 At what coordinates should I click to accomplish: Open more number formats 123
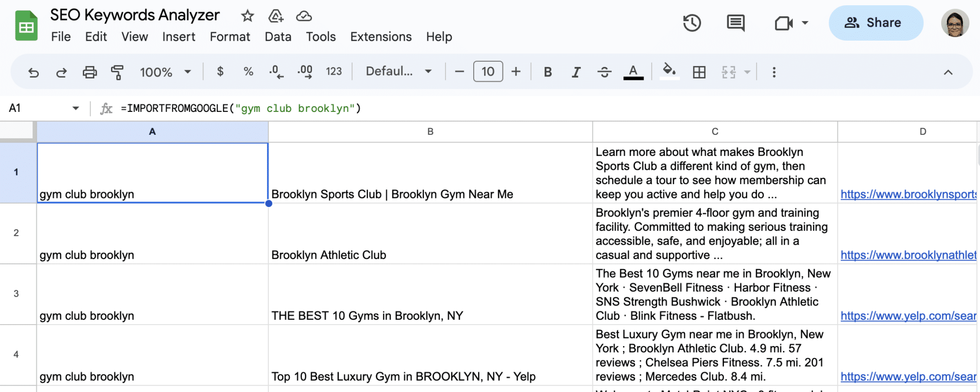point(334,72)
